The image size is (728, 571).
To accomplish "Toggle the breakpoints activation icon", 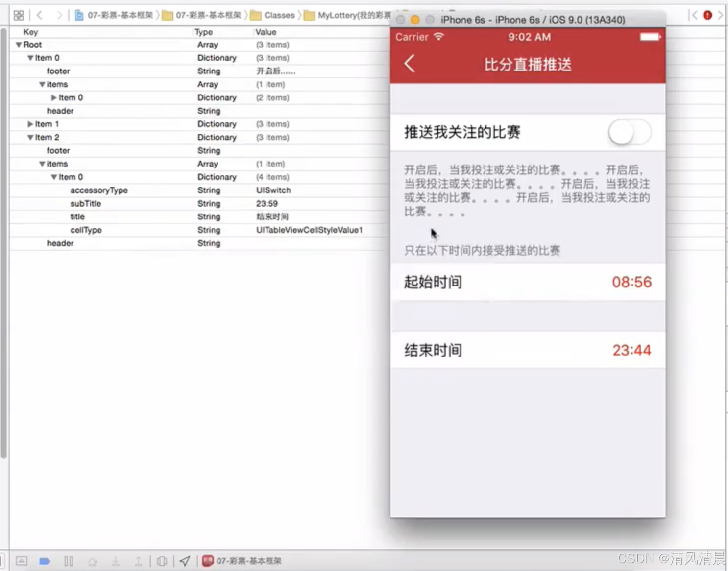I will coord(45,561).
